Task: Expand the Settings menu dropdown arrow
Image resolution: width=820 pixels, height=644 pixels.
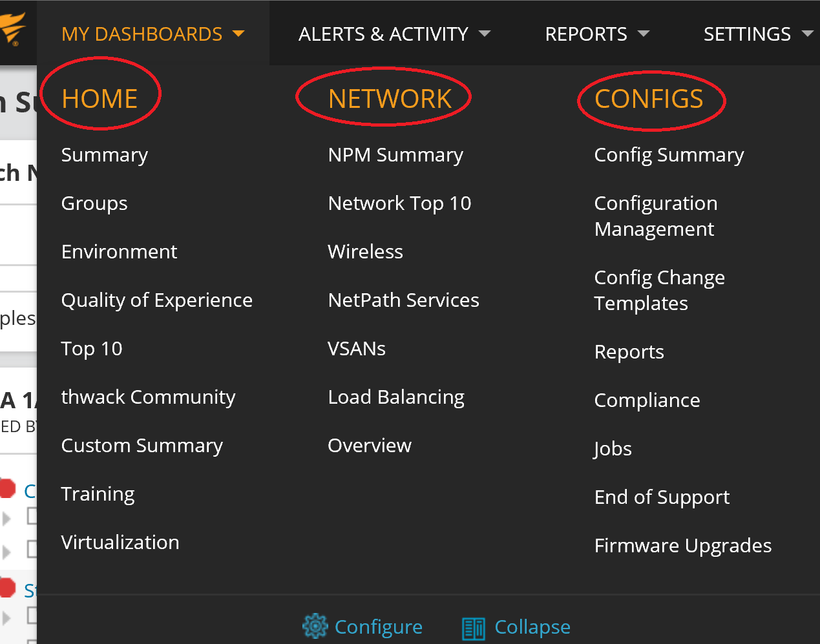Action: [807, 34]
